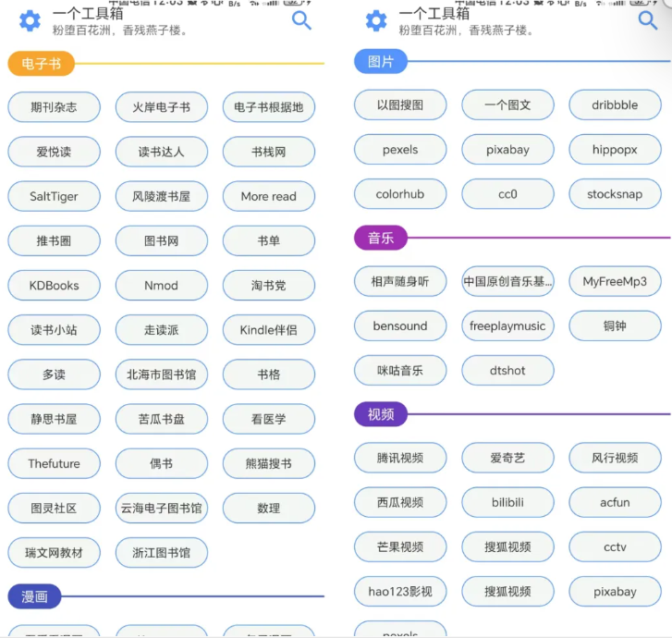Open 咪咕音乐 entry
Viewport: 672px width, 638px height.
coord(400,371)
